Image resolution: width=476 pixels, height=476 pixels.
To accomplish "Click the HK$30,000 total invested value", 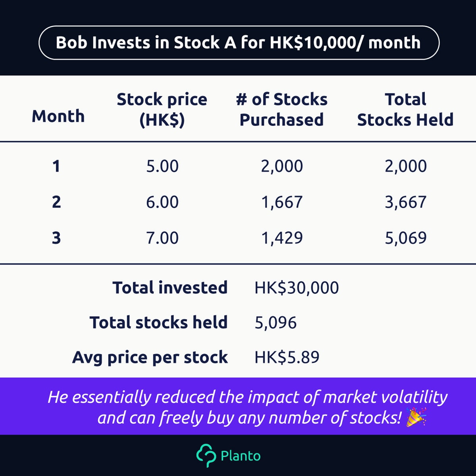I will pyautogui.click(x=297, y=288).
